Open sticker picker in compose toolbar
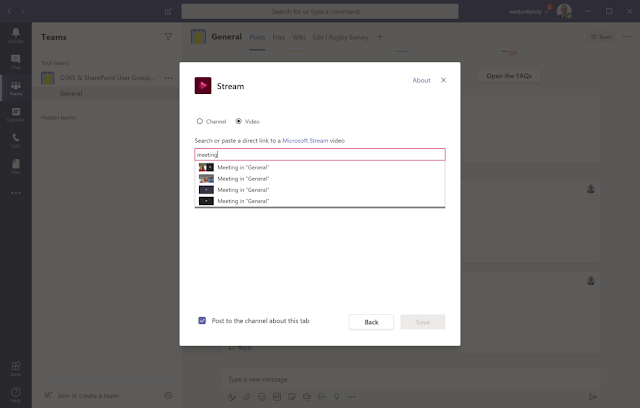The width and height of the screenshot is (640, 408). [x=292, y=397]
